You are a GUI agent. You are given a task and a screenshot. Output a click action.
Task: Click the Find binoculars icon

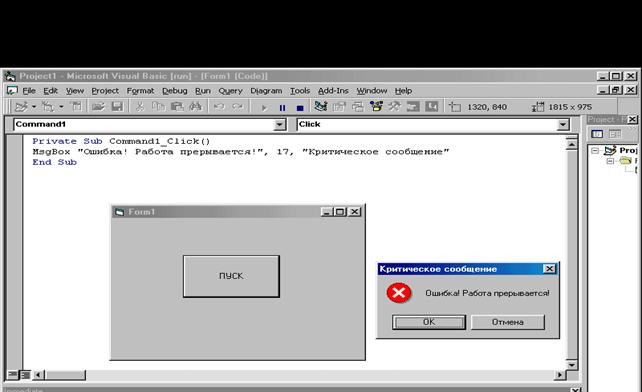(196, 107)
